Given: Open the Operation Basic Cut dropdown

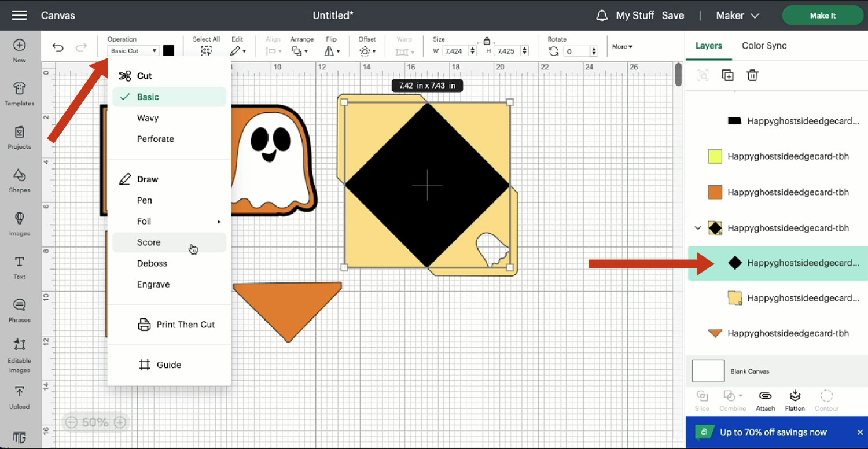Looking at the screenshot, I should tap(134, 51).
